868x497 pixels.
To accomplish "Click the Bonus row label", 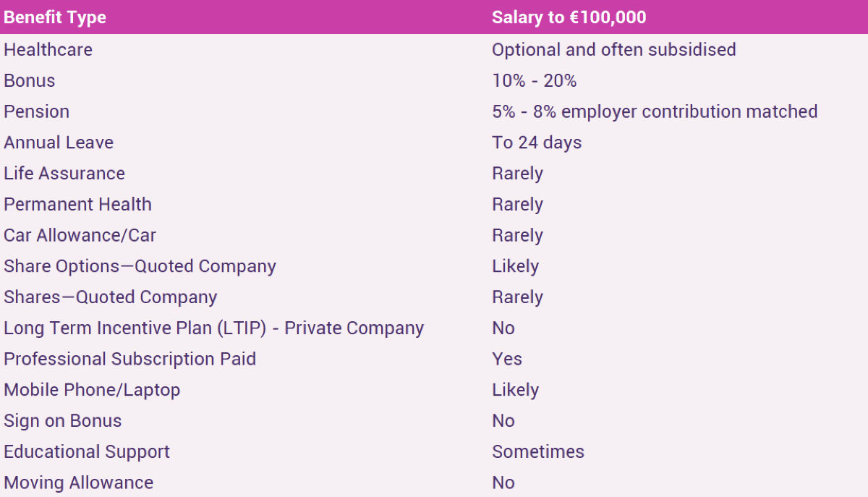I will (30, 80).
